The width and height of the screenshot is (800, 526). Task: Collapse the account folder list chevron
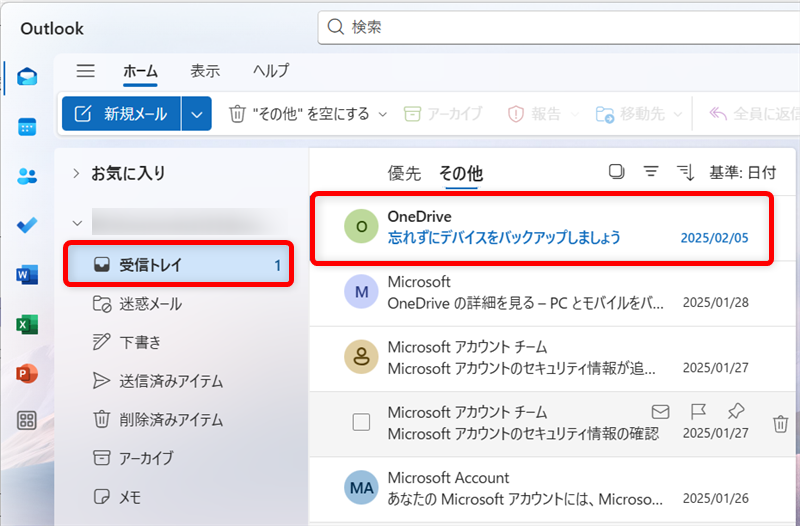(x=77, y=223)
